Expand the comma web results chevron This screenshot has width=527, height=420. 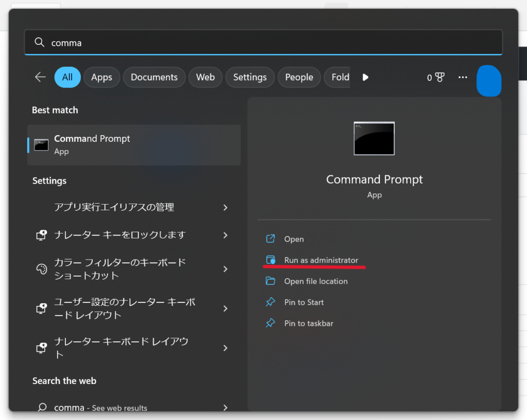pos(225,407)
